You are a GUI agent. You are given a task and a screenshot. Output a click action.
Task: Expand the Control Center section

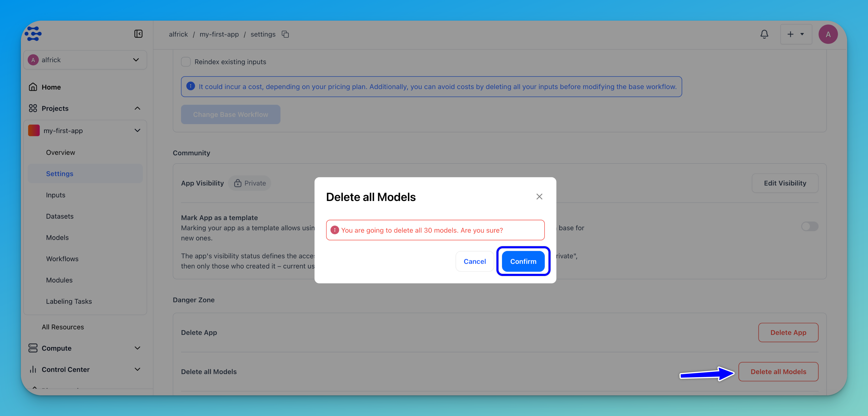(x=137, y=370)
